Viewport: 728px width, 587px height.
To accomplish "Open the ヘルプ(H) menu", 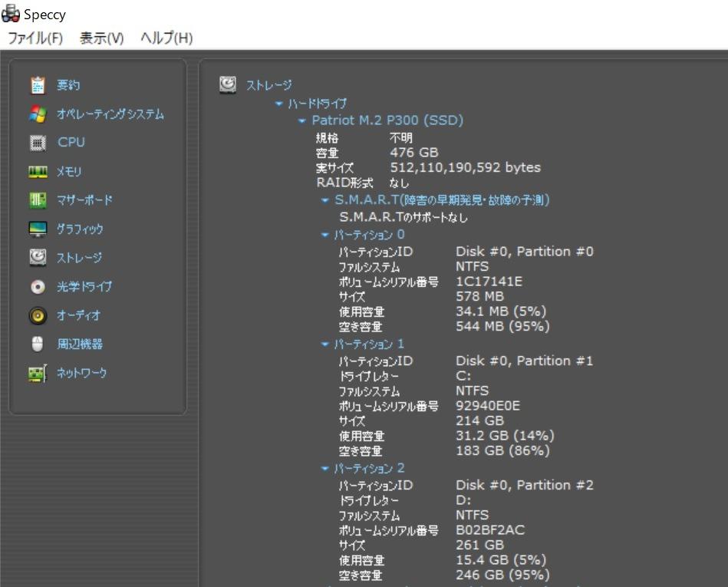I will pos(166,38).
